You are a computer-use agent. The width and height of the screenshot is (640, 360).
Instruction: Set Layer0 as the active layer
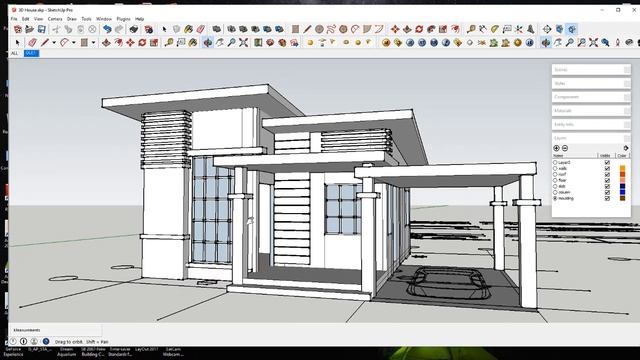click(555, 162)
